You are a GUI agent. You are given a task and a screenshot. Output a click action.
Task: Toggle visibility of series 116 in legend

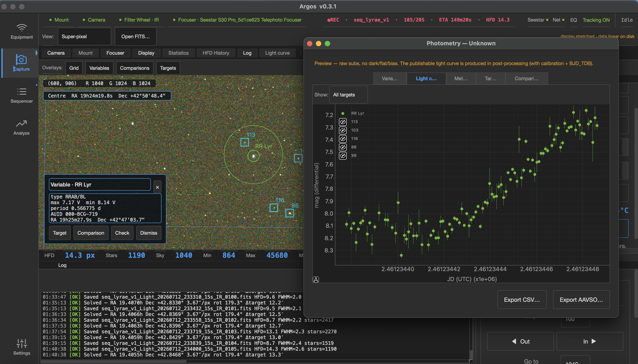(x=343, y=139)
